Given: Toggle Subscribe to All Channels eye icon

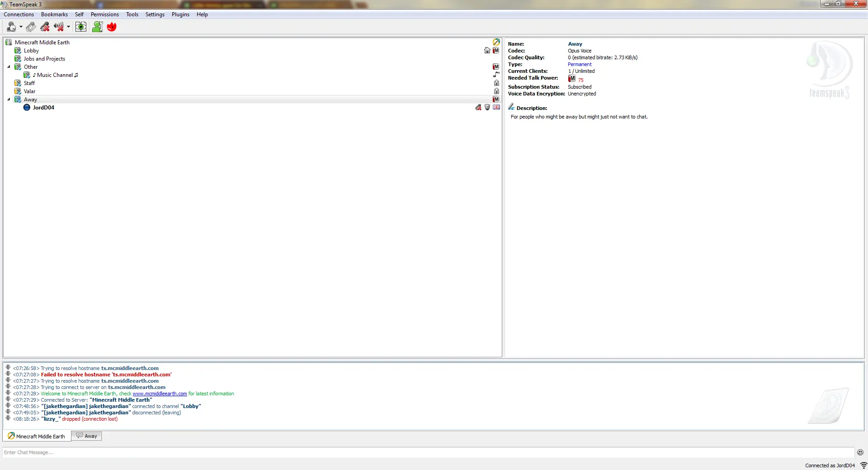Looking at the screenshot, I should [81, 27].
